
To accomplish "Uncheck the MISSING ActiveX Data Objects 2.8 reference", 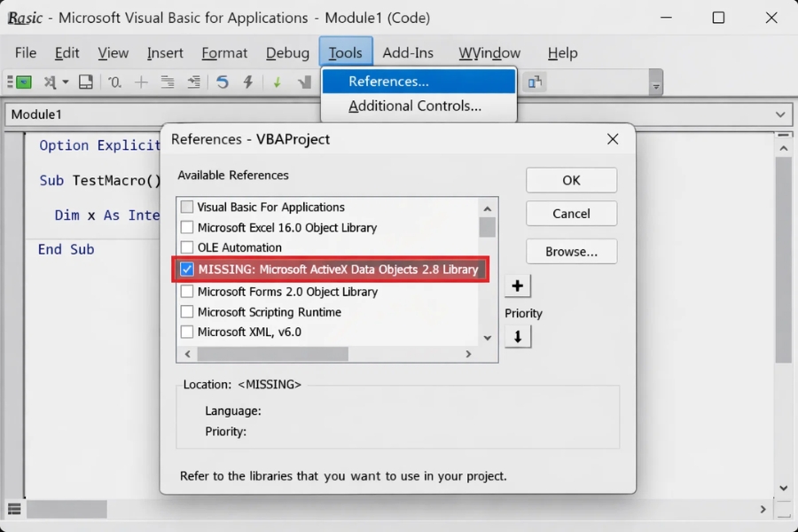I will click(x=186, y=270).
